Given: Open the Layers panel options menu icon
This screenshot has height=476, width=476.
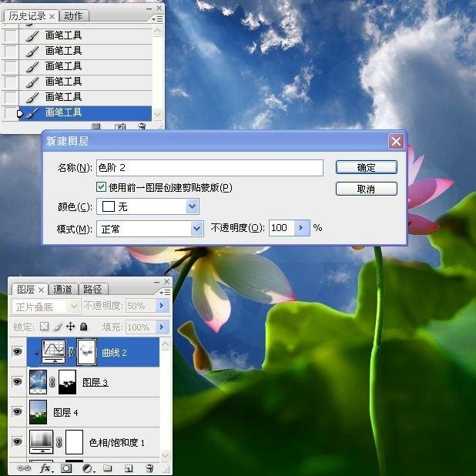Looking at the screenshot, I should (x=165, y=292).
